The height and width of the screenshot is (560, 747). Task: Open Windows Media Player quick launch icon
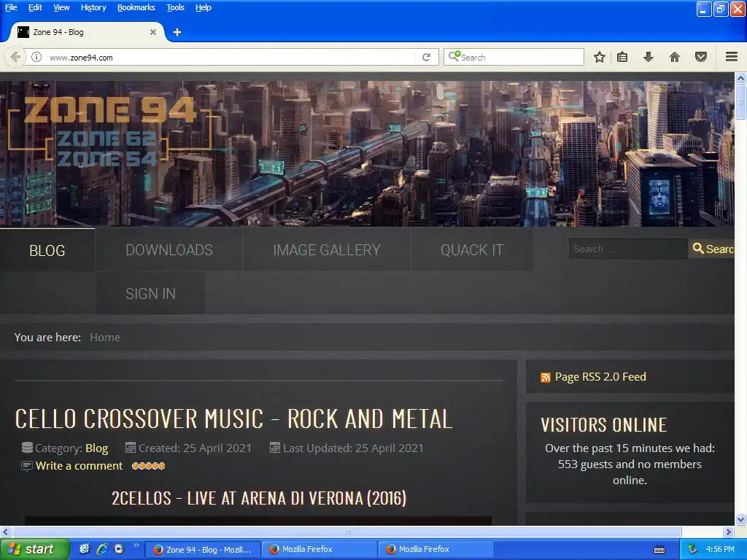click(x=119, y=549)
